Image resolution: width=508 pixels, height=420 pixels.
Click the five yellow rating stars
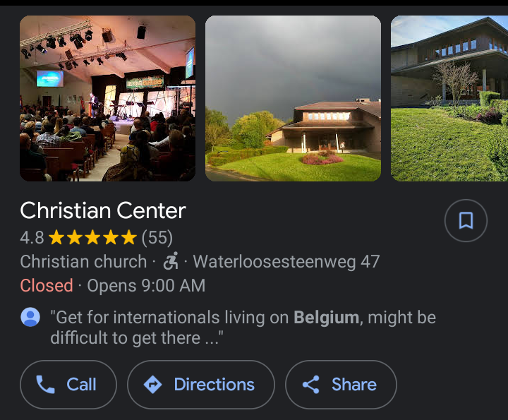[x=92, y=238]
